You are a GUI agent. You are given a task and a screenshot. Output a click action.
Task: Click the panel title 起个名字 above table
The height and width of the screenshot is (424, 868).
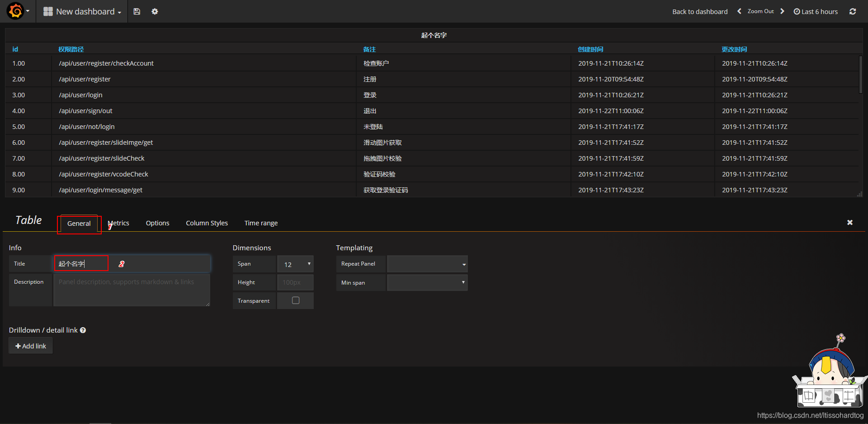(x=434, y=35)
